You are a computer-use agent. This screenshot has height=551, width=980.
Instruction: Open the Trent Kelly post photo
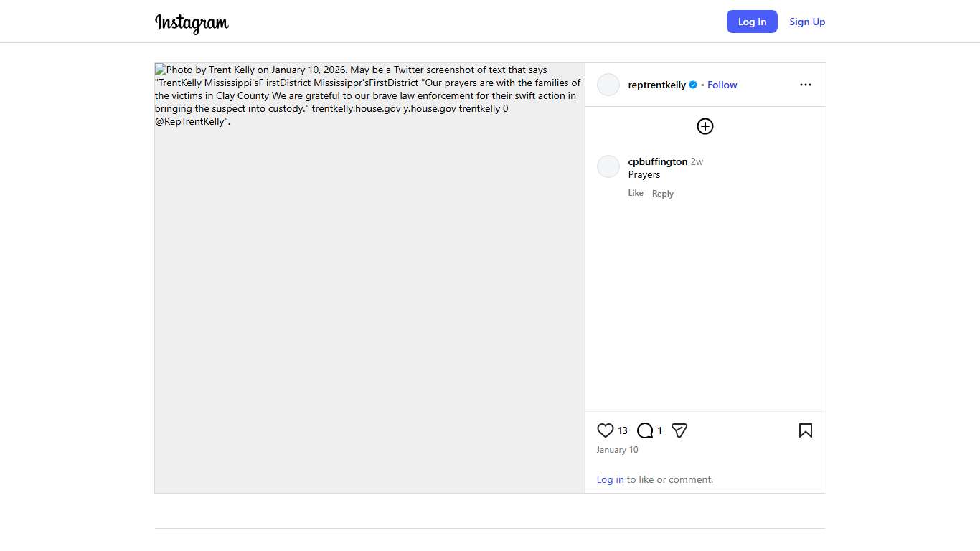[x=369, y=287]
